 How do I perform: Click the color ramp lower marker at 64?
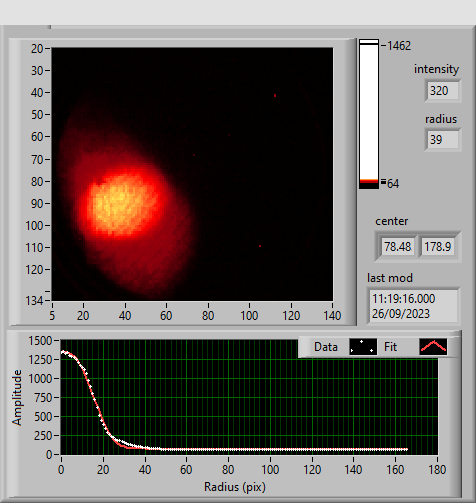click(390, 183)
